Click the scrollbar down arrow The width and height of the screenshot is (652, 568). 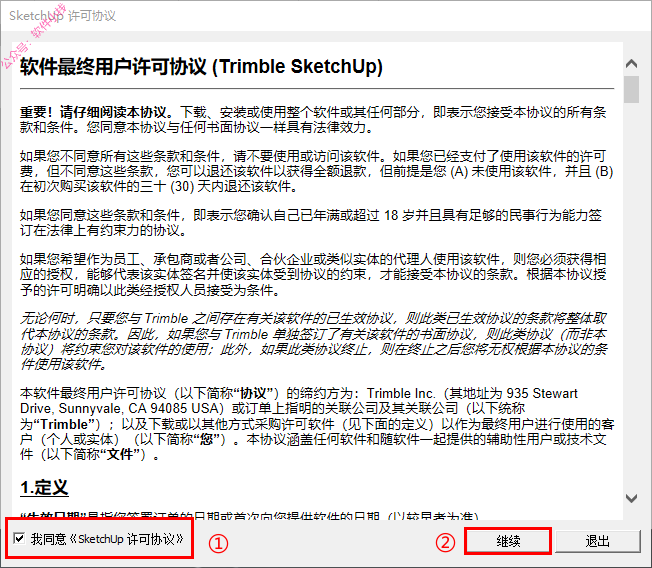click(631, 498)
